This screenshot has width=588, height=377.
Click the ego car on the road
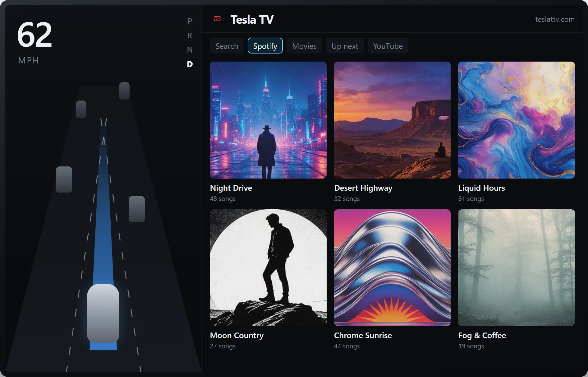click(x=103, y=313)
